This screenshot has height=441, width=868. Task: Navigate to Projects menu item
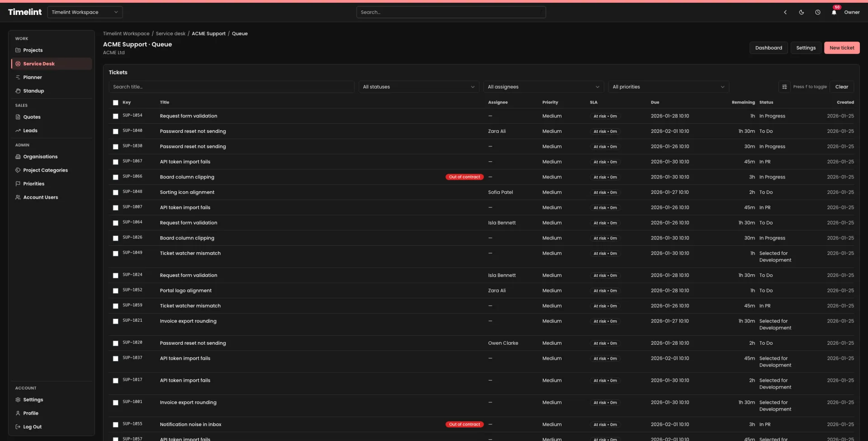pos(33,50)
